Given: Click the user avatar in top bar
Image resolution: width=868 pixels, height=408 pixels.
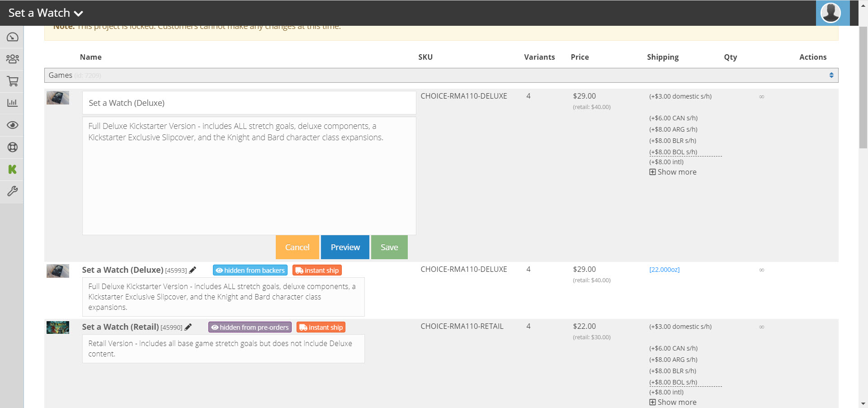Looking at the screenshot, I should tap(832, 13).
